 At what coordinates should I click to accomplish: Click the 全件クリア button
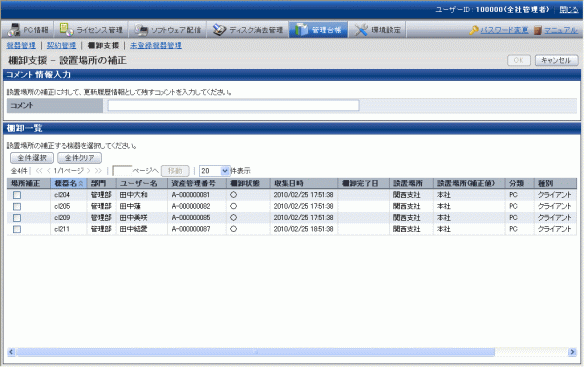coord(79,158)
